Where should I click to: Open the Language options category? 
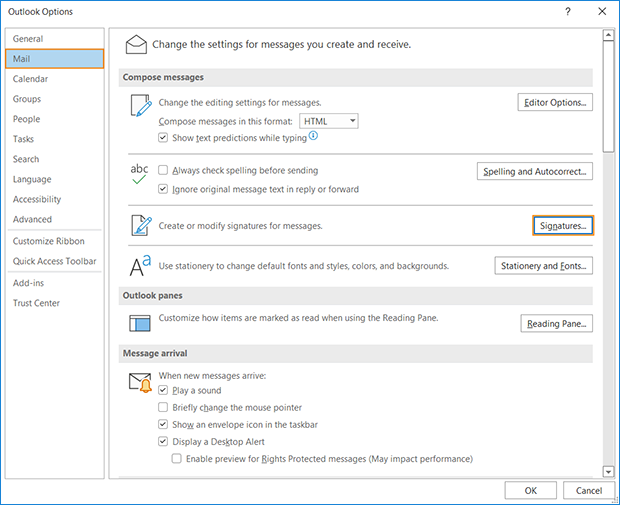[x=55, y=179]
